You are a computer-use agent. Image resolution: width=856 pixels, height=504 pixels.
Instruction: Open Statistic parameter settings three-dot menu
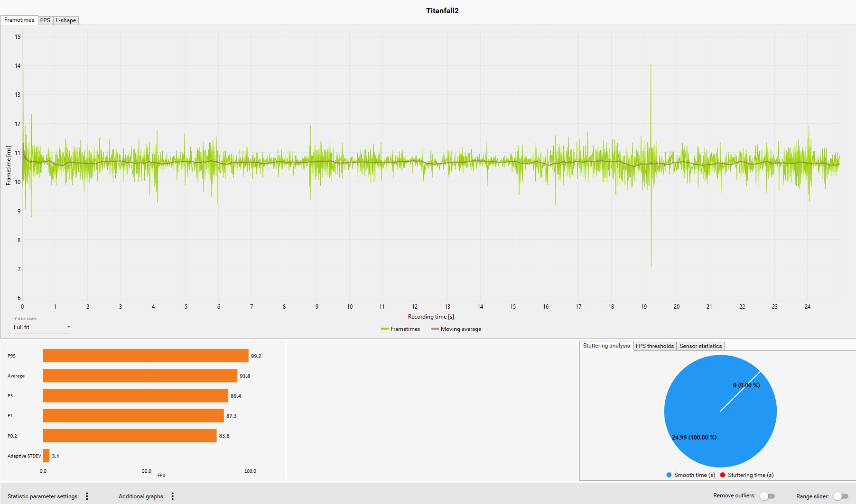coord(87,496)
